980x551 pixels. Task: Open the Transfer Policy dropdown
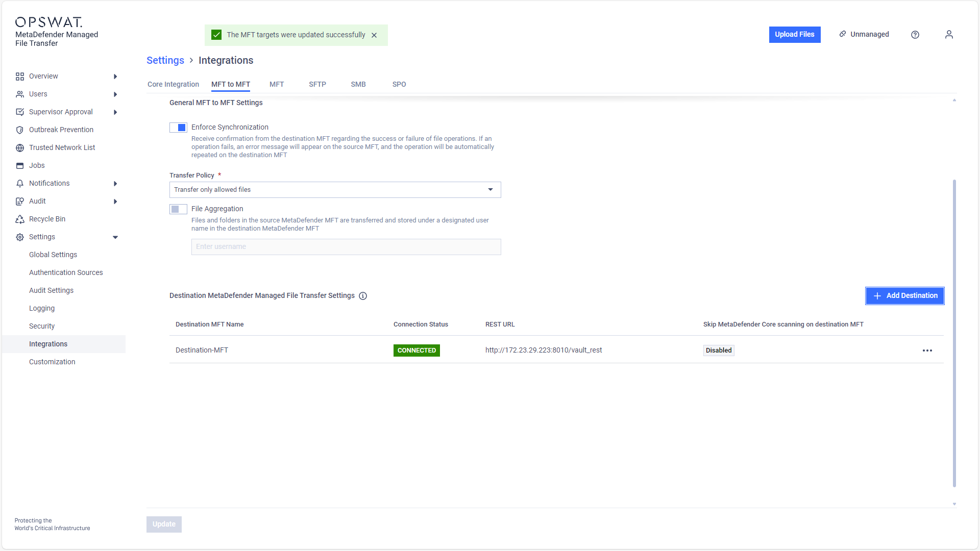335,190
